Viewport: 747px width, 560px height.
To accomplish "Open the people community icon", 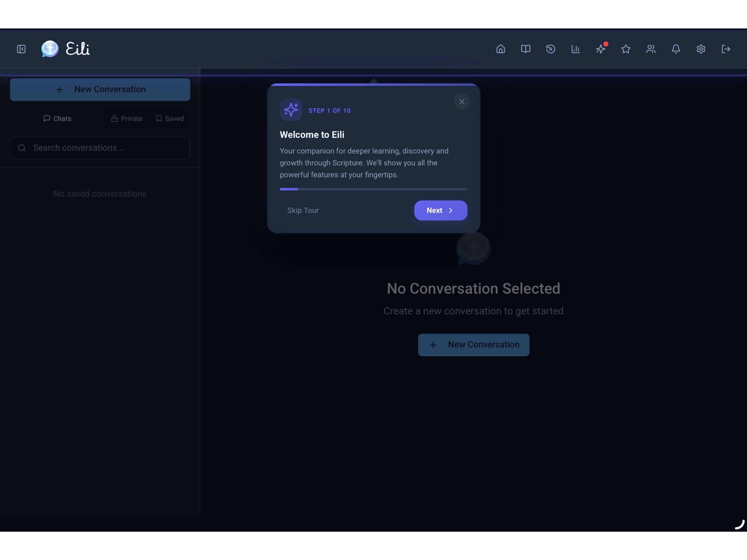I will [x=651, y=49].
